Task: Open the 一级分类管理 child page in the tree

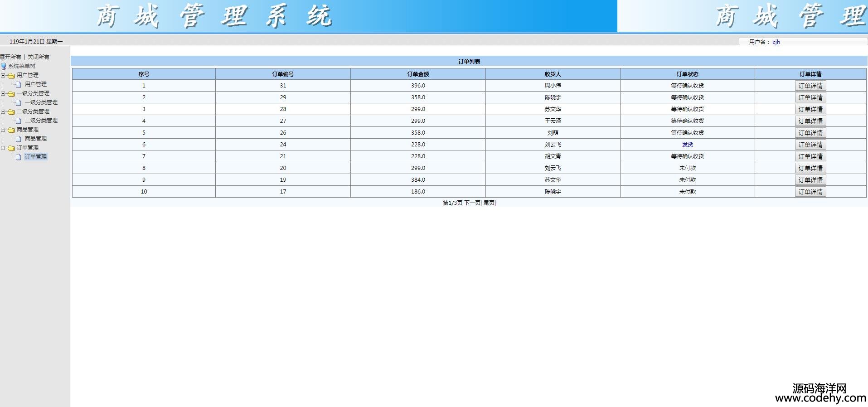Action: coord(41,102)
